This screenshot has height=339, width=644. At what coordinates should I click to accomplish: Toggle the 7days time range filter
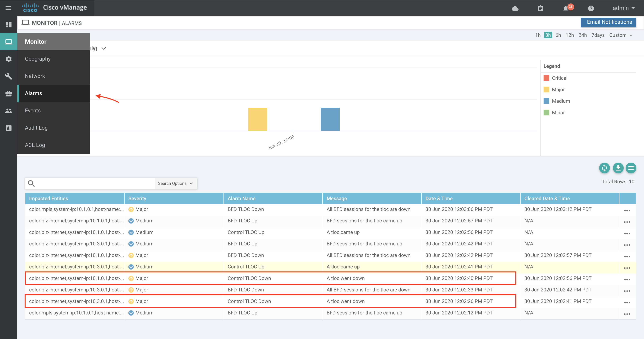(x=598, y=35)
